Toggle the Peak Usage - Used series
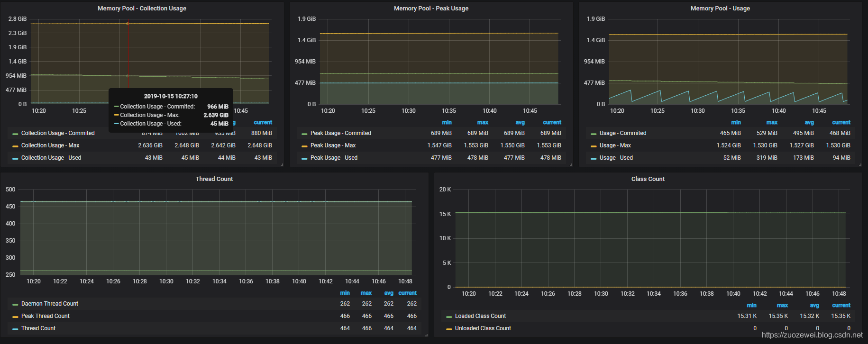 click(x=334, y=158)
